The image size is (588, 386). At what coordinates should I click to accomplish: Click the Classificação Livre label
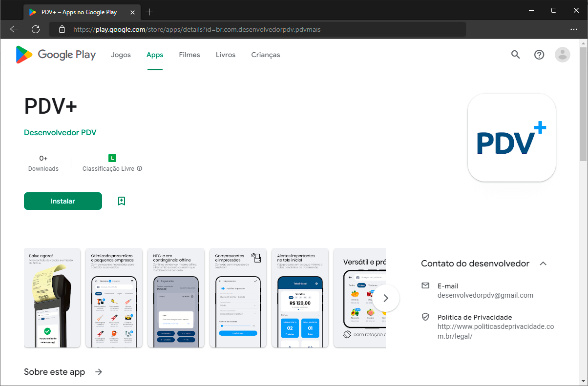pos(108,169)
